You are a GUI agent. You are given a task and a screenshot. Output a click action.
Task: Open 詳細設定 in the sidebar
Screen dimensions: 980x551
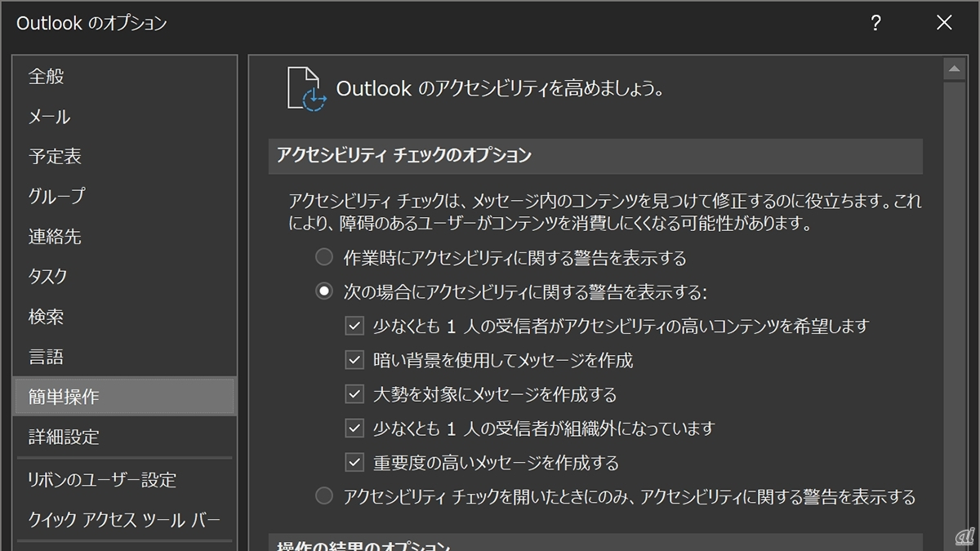(125, 437)
